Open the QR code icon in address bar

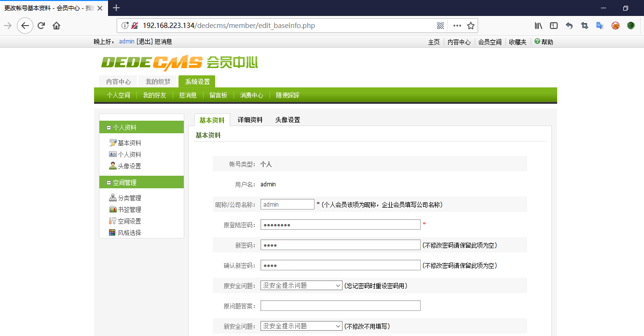tap(440, 26)
